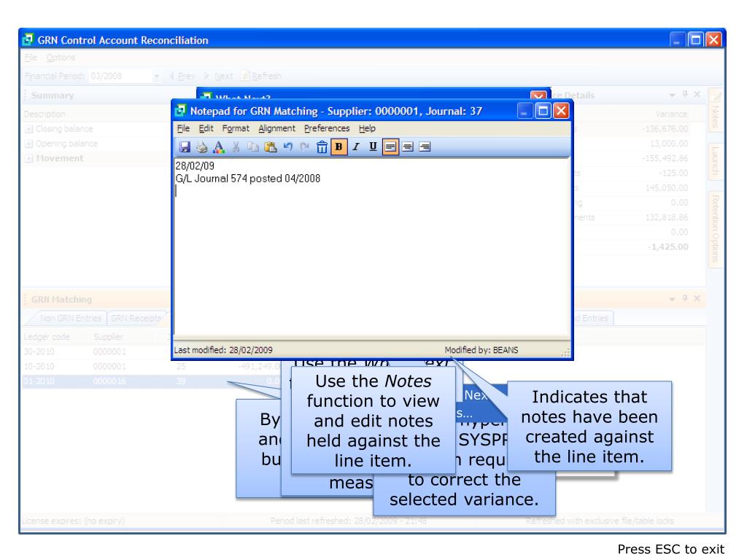This screenshot has height=560, width=747.
Task: Switch to the GRN Receipts tab
Action: coord(136,318)
